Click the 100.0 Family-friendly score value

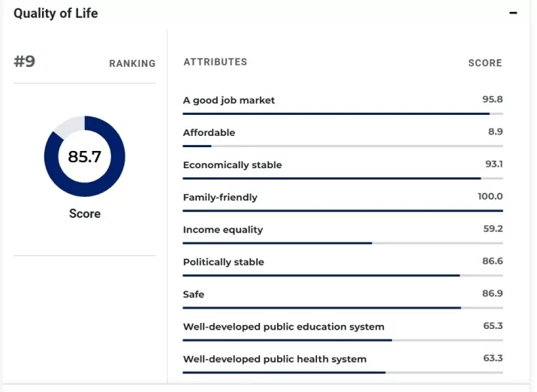pos(490,197)
